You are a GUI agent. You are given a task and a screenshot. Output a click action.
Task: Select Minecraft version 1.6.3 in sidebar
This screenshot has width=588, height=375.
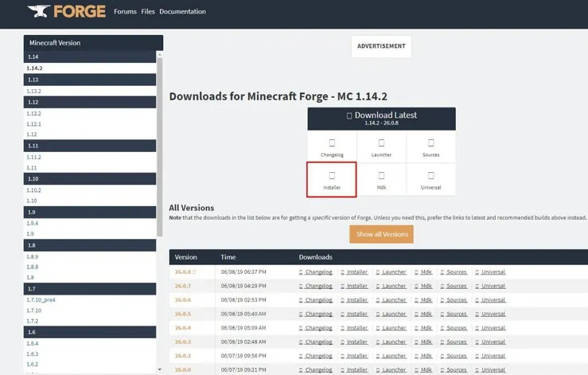(x=33, y=354)
